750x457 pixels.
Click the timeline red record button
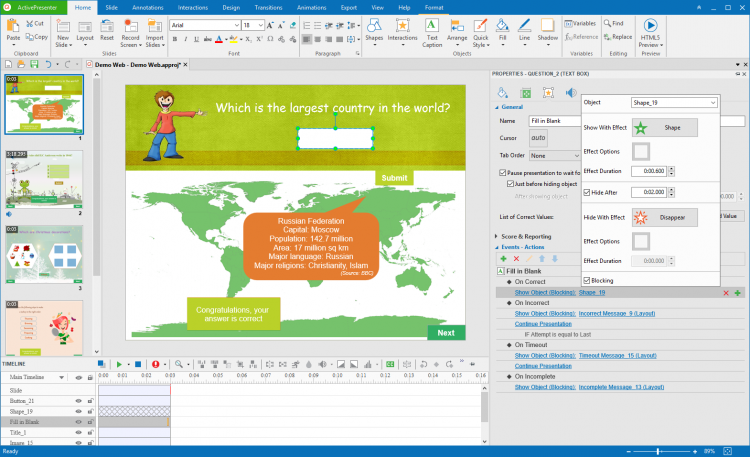click(155, 364)
